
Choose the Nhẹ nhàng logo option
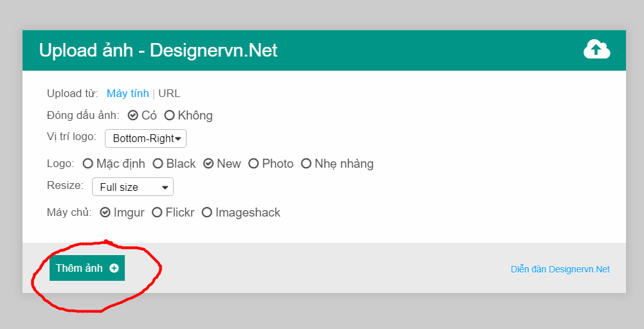click(x=337, y=164)
